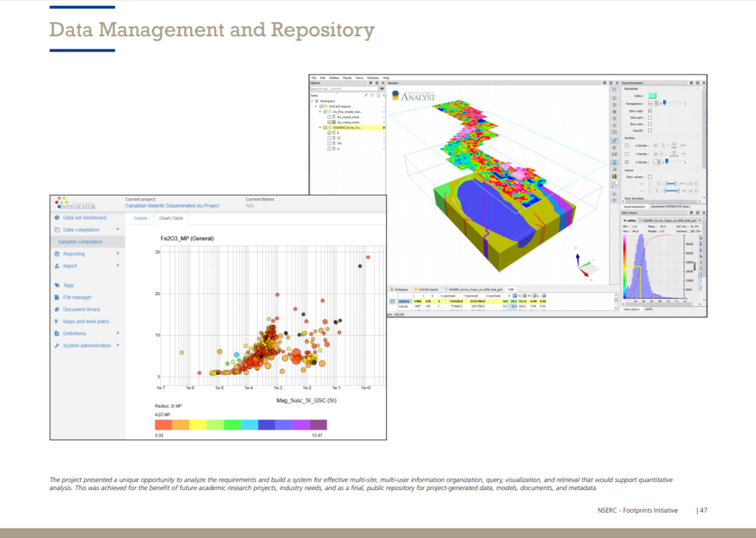Select the Tags item in the sidebar
756x538 pixels.
tap(68, 285)
